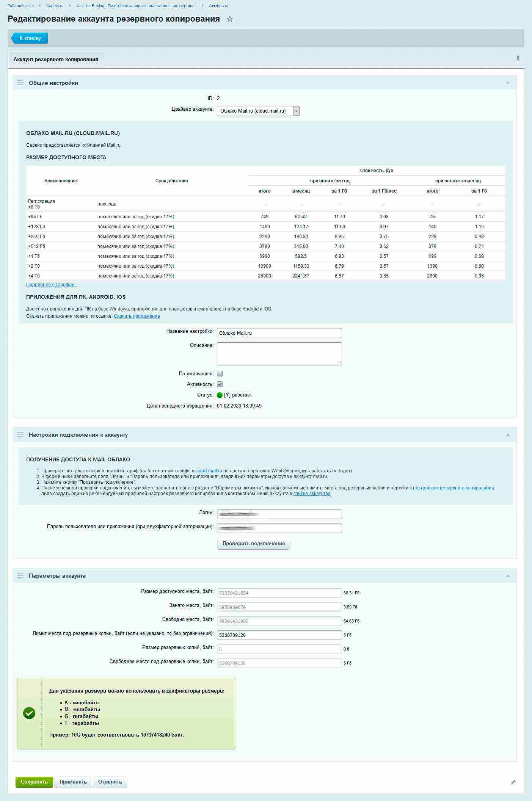Viewport: 532px width, 801px height.
Task: Add page to favorites with star icon
Action: point(229,19)
